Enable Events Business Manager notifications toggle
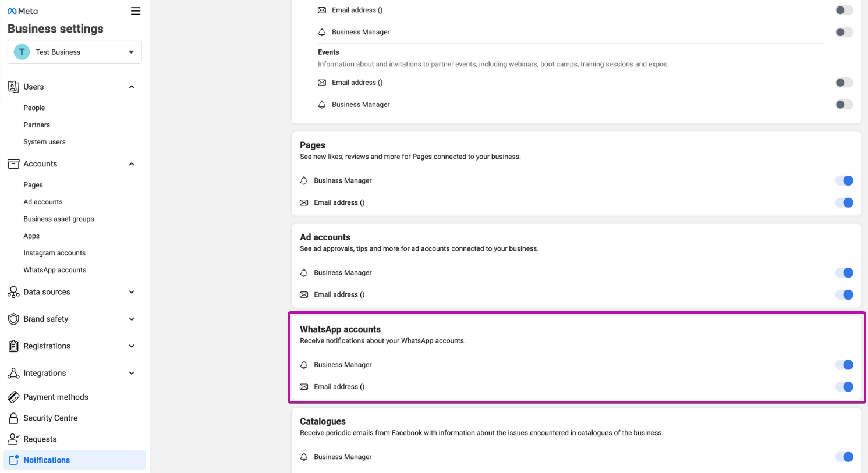The width and height of the screenshot is (868, 473). tap(844, 105)
